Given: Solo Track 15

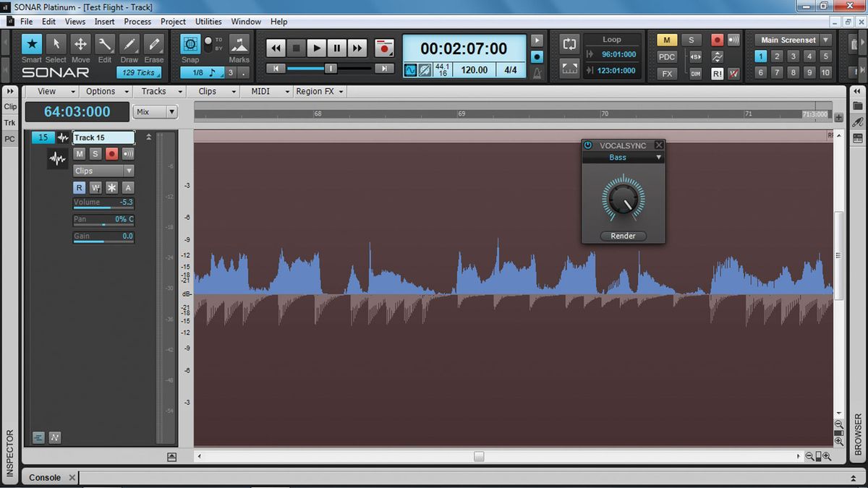Looking at the screenshot, I should (x=95, y=154).
